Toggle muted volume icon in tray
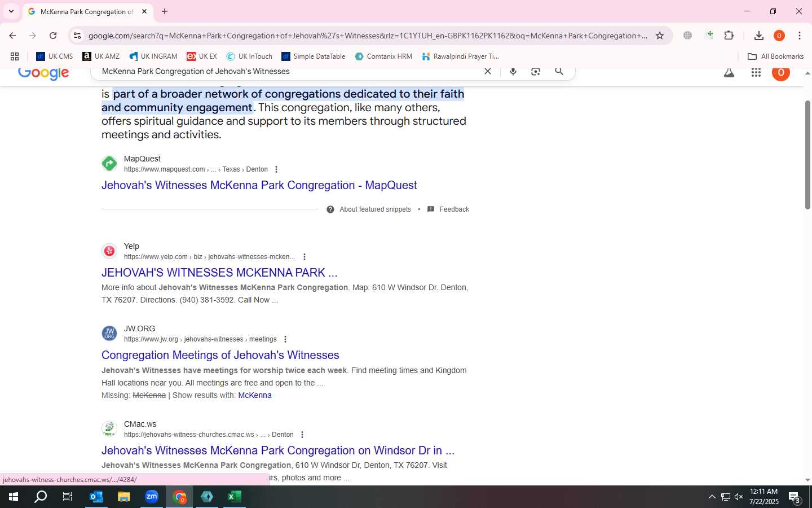Viewport: 812px width, 508px height. [739, 497]
